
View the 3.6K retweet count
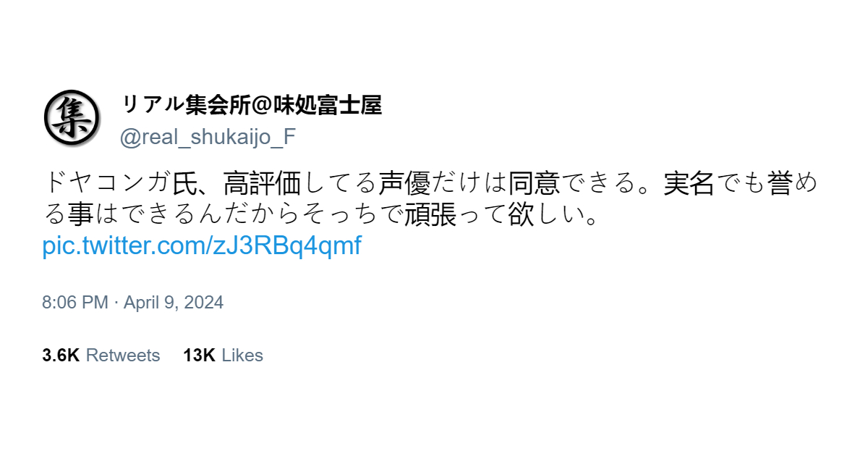pyautogui.click(x=61, y=356)
